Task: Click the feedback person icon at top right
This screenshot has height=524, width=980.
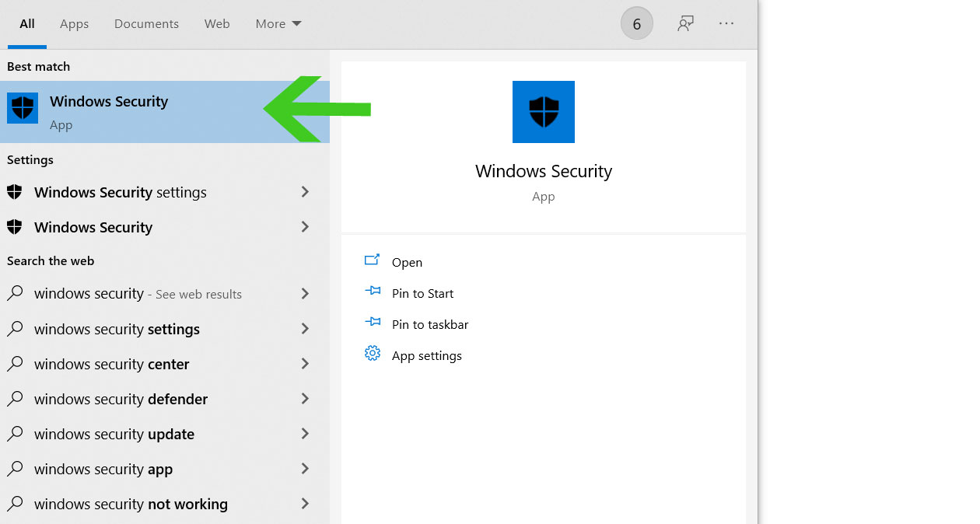Action: point(685,23)
